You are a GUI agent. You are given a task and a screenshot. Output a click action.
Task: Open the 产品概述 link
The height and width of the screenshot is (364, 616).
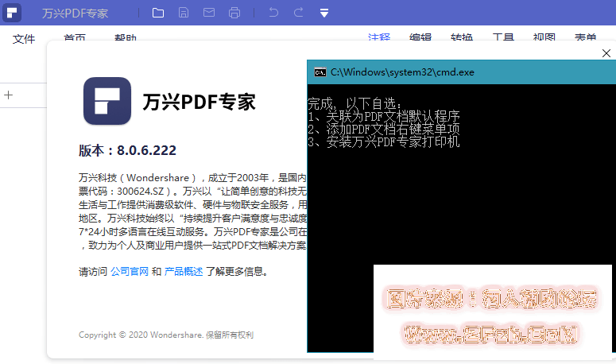(x=184, y=271)
